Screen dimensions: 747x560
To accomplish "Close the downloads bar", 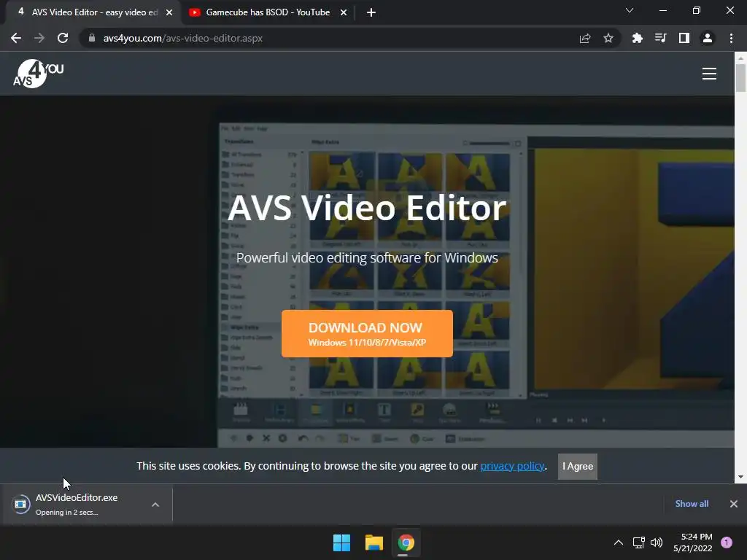I will pyautogui.click(x=734, y=504).
